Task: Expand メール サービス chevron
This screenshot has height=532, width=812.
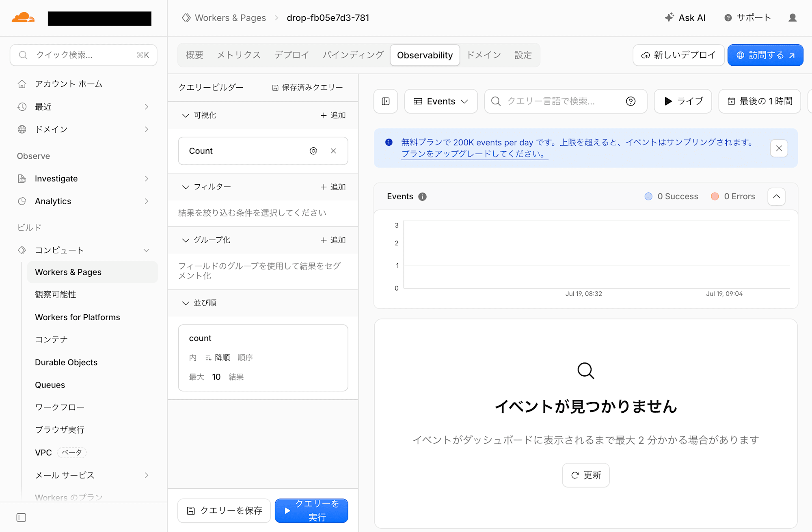Action: (x=147, y=475)
